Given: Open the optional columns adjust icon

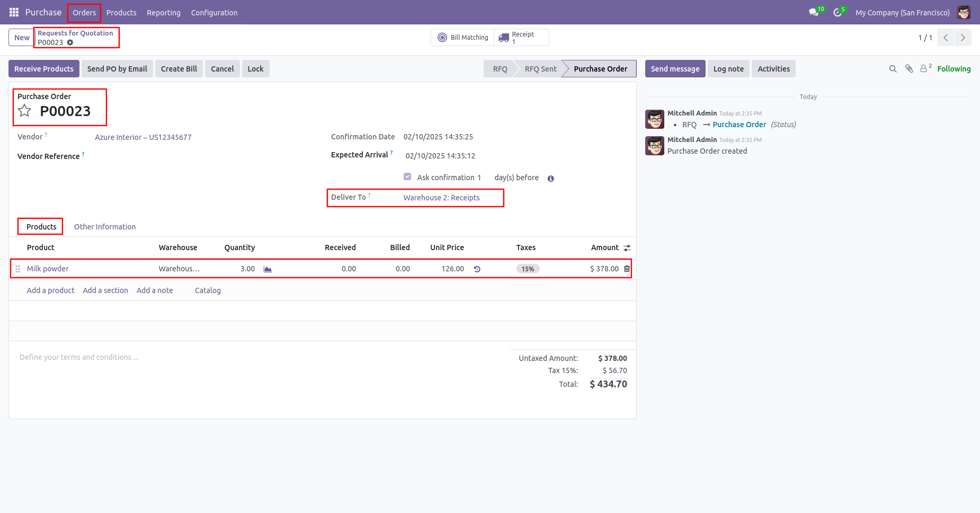Looking at the screenshot, I should (x=627, y=248).
